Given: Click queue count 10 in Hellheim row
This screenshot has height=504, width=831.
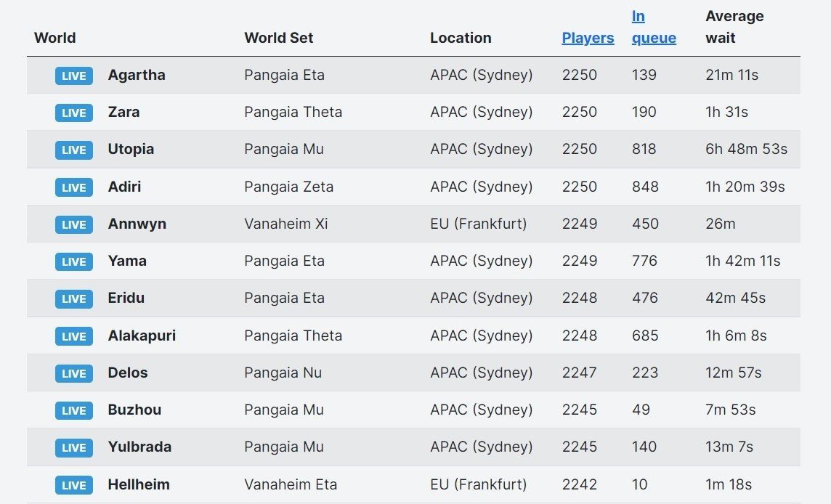Looking at the screenshot, I should (640, 484).
